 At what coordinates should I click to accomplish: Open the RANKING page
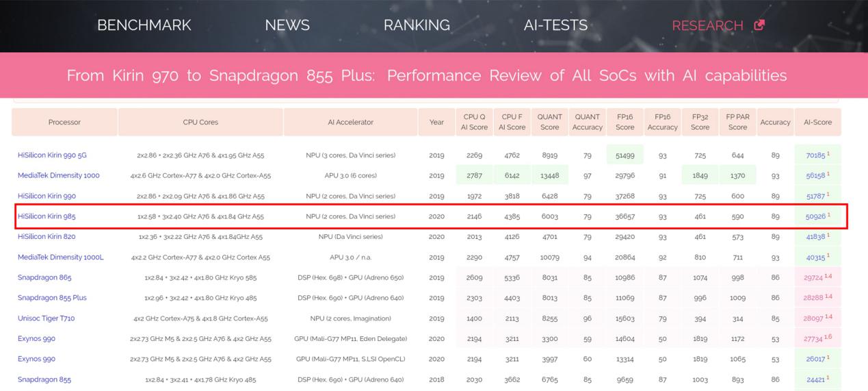417,25
